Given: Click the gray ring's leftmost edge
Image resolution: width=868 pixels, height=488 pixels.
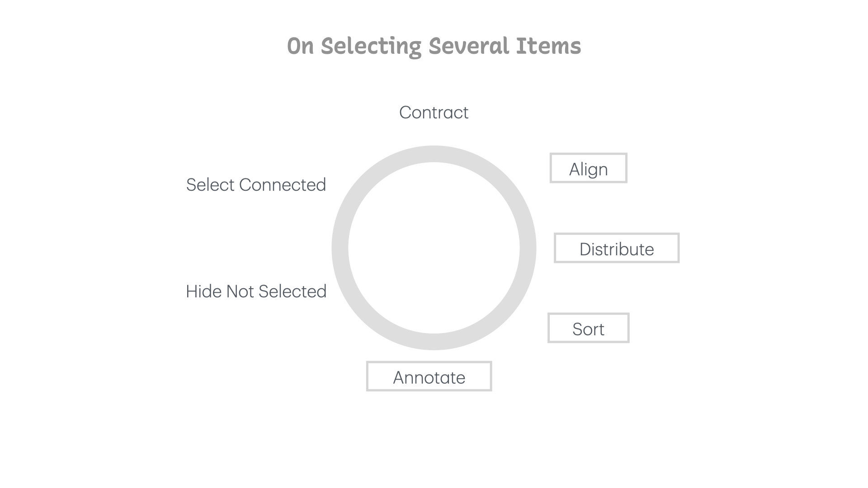Looking at the screenshot, I should tap(340, 248).
